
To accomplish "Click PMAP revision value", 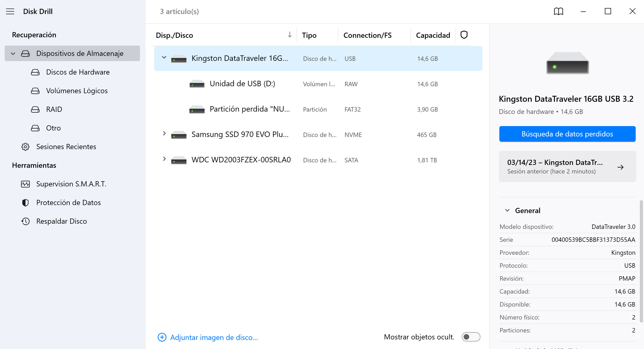I will (x=627, y=279).
